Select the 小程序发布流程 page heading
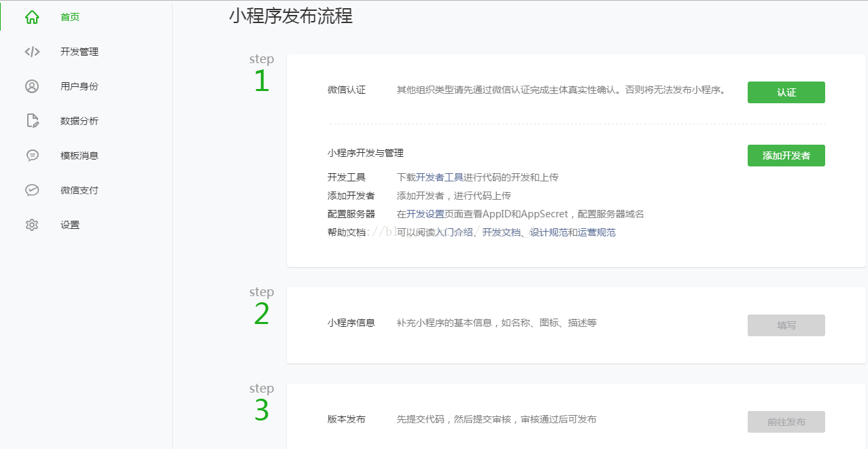This screenshot has width=868, height=449. pyautogui.click(x=291, y=16)
